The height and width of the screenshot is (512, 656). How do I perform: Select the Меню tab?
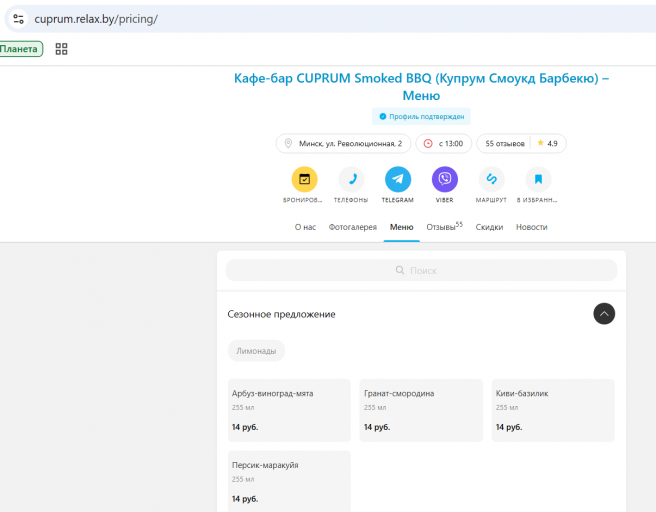tap(402, 227)
